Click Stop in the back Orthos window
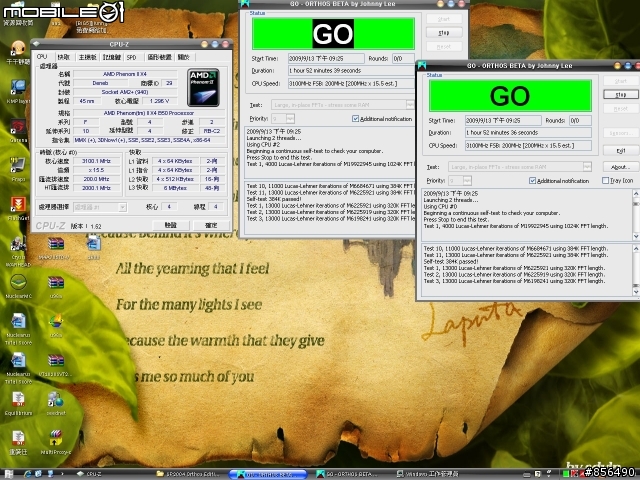Image resolution: width=640 pixels, height=480 pixels. point(444,32)
